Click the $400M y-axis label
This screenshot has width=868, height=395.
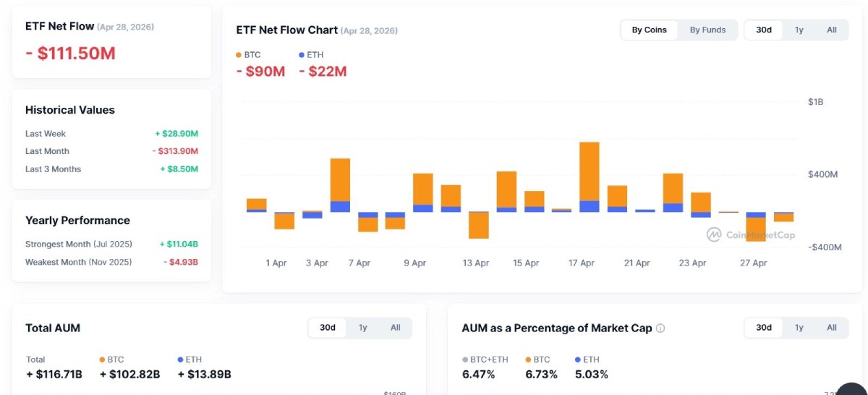click(822, 174)
